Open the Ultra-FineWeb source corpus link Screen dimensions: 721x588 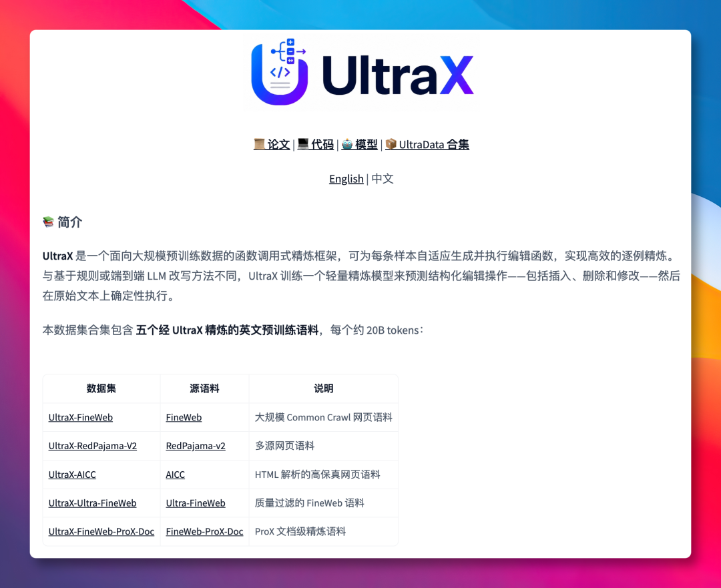click(196, 503)
